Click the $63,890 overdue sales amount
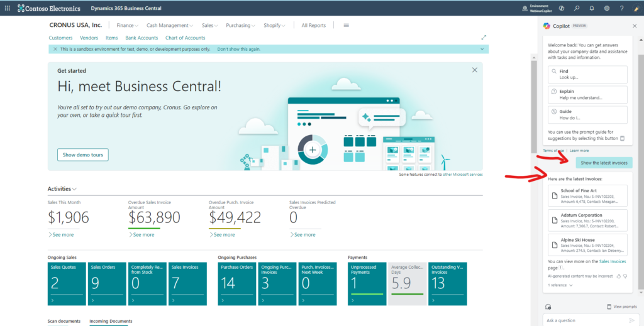644x326 pixels. click(x=155, y=217)
